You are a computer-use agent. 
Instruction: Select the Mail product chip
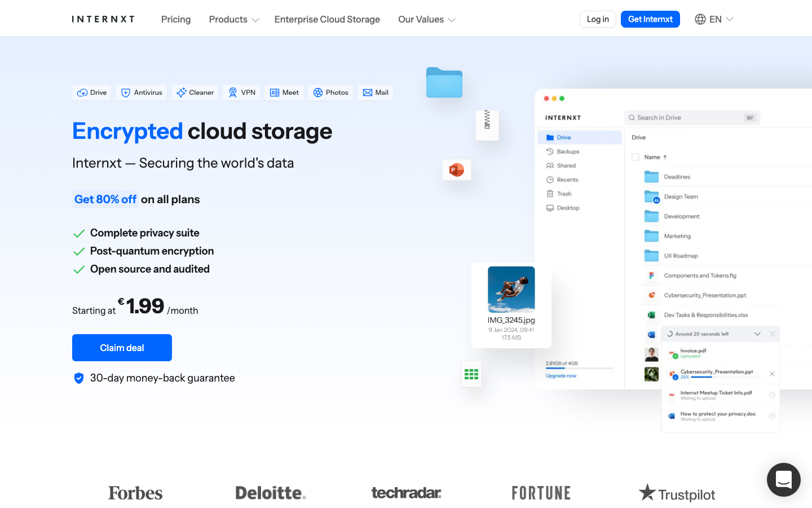[376, 93]
